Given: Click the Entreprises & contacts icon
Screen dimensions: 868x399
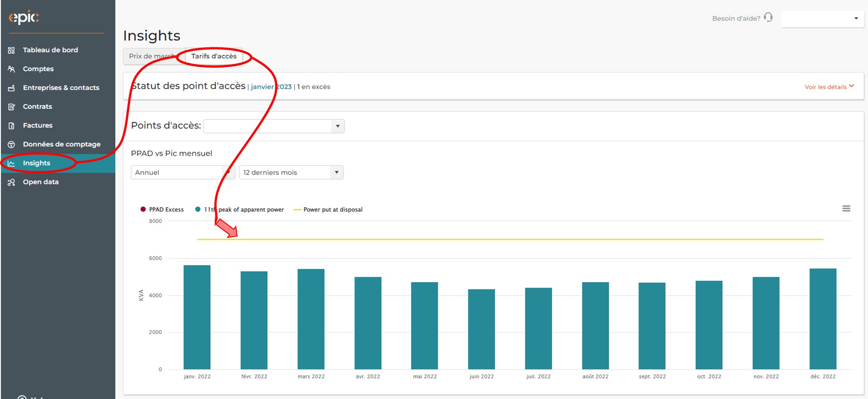Looking at the screenshot, I should pyautogui.click(x=11, y=88).
